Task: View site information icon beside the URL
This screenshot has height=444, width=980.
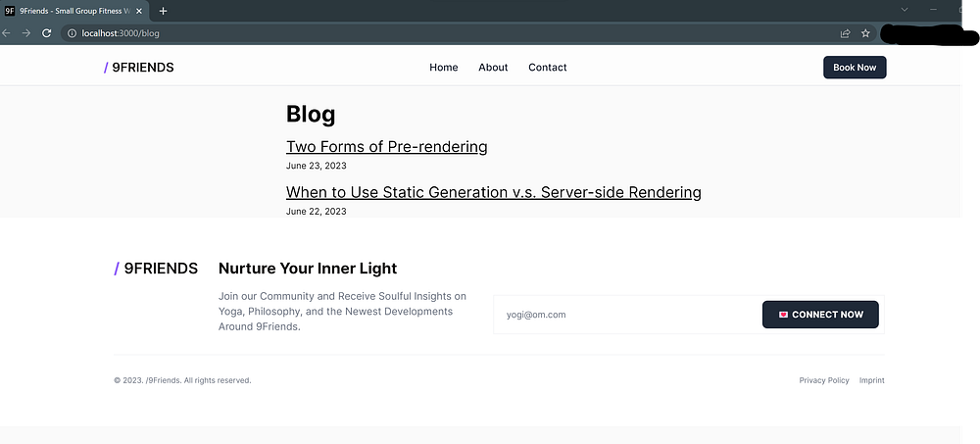Action: 72,33
